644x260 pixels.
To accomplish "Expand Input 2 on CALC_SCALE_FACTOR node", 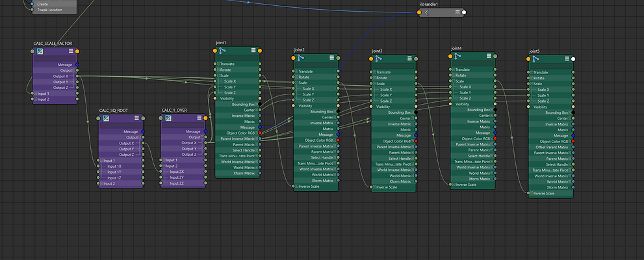I will tap(36, 99).
